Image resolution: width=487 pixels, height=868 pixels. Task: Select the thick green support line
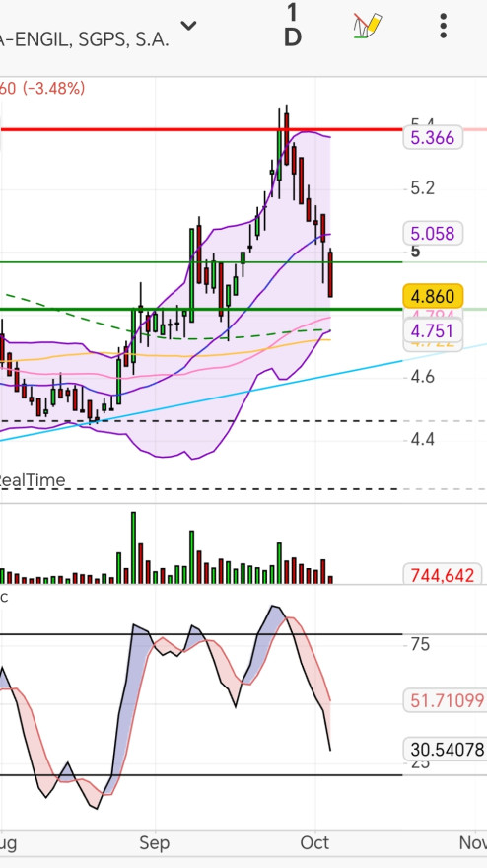(x=201, y=309)
